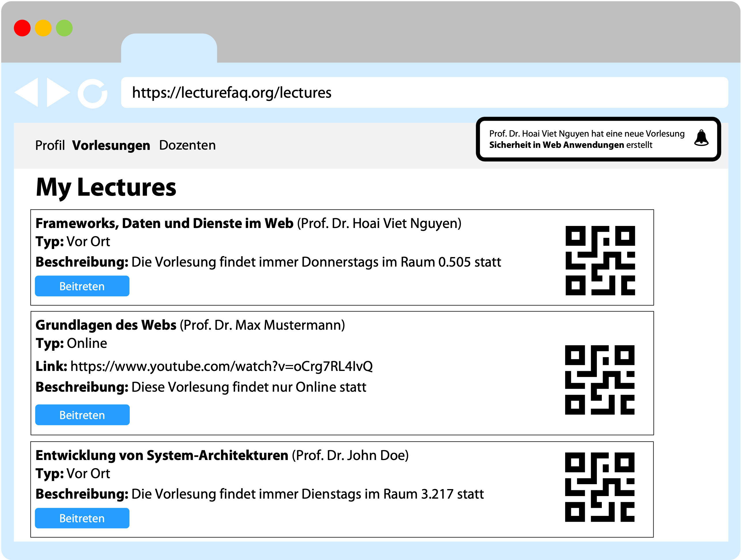
Task: Reload the page with refresh icon
Action: tap(93, 93)
